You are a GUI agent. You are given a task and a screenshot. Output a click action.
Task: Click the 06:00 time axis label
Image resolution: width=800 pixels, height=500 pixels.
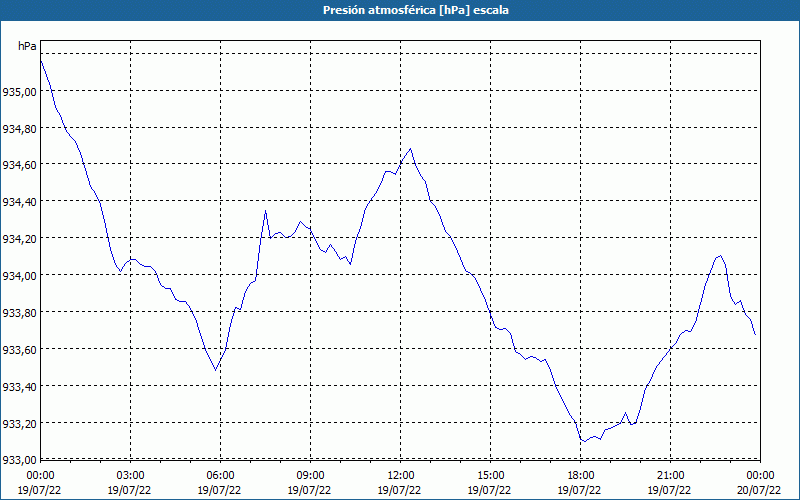(x=220, y=476)
